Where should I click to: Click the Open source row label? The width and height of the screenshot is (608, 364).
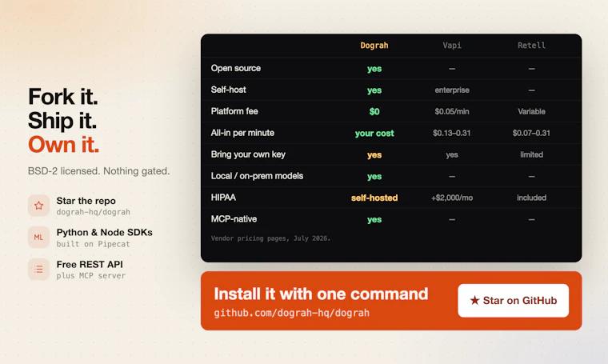click(x=236, y=68)
